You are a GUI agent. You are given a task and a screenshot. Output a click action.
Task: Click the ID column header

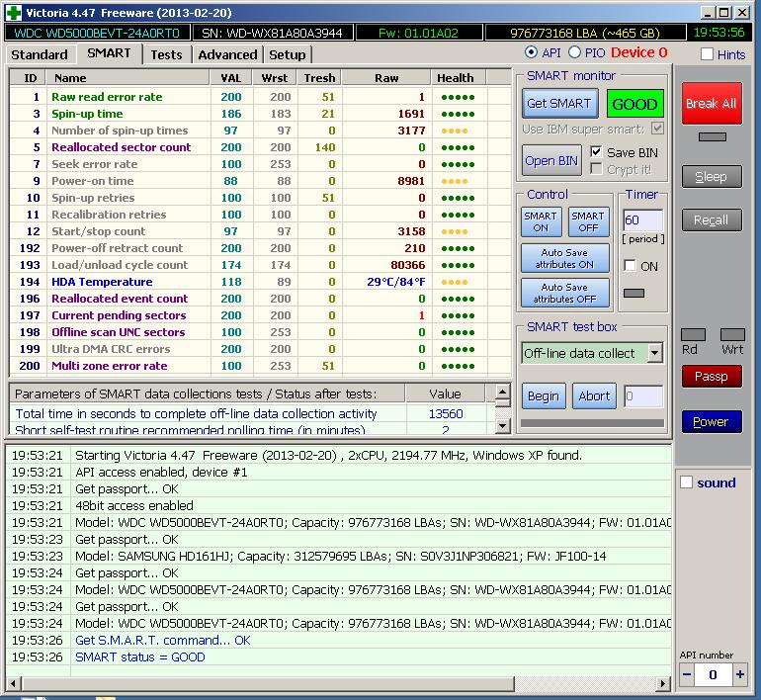tap(28, 78)
